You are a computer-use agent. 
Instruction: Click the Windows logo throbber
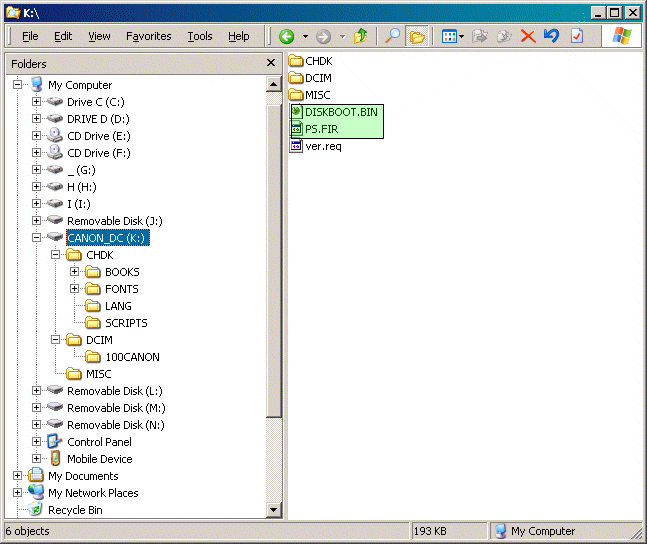pos(621,36)
